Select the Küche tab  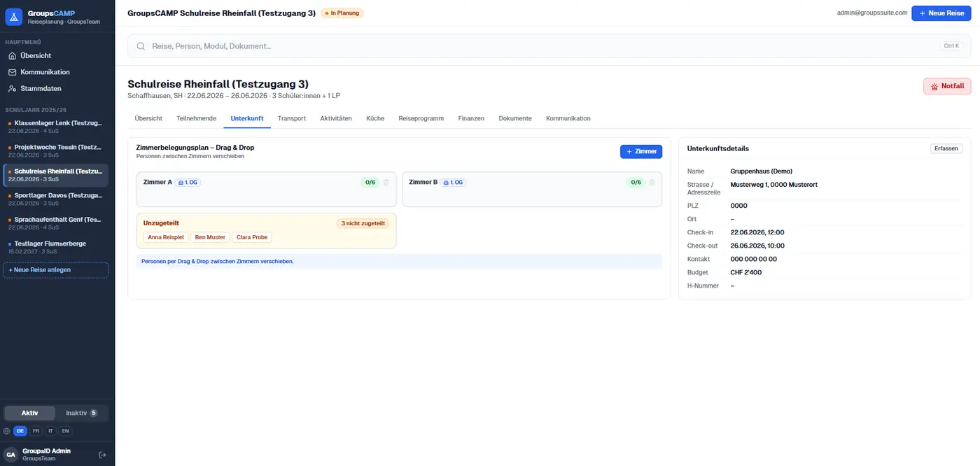point(375,118)
